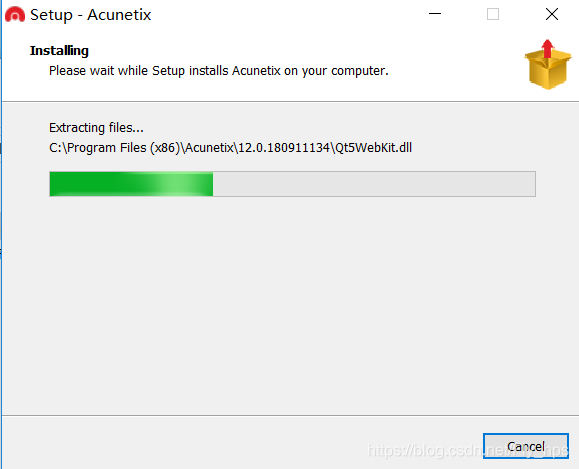Click the red upward arrow above the box
579x469 pixels.
pyautogui.click(x=548, y=48)
